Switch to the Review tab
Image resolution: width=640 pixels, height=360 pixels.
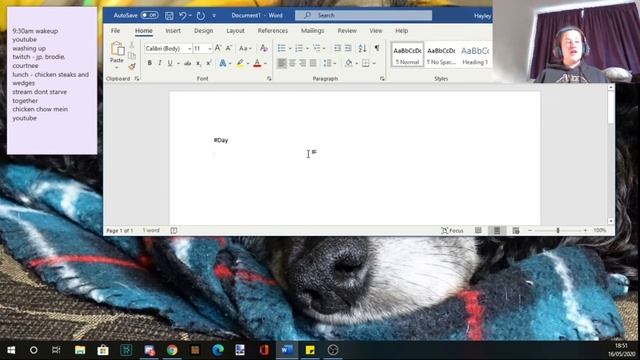[347, 31]
